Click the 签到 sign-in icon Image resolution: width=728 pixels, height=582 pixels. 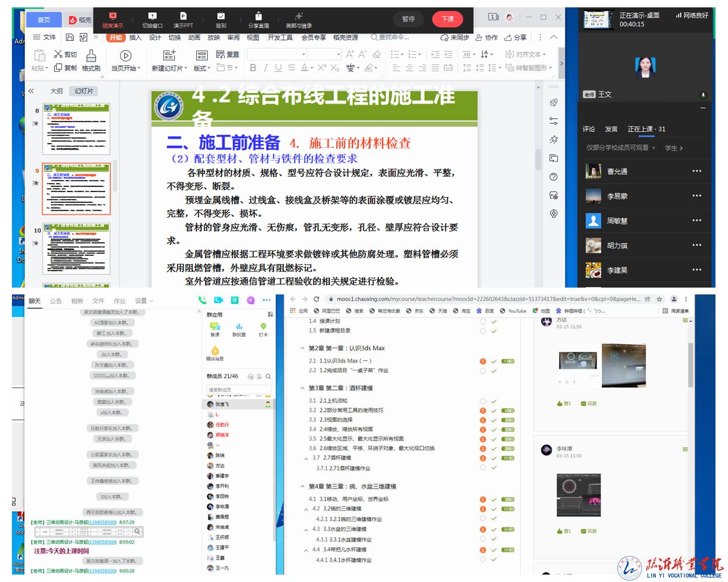click(x=221, y=16)
